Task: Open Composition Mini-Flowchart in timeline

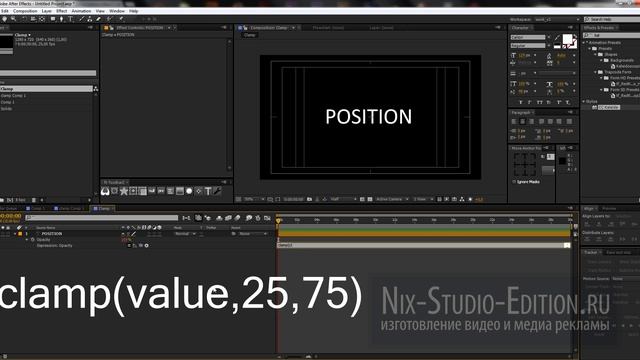Action: coord(186,218)
